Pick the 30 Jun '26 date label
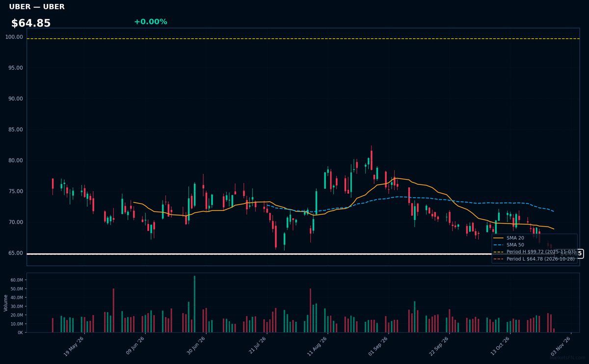The width and height of the screenshot is (589, 364). pyautogui.click(x=196, y=345)
